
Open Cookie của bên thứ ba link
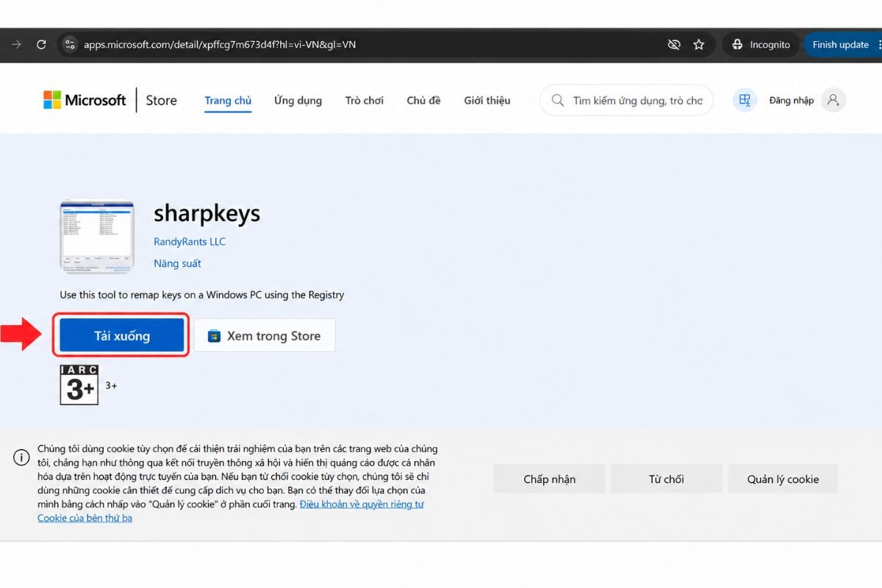point(85,518)
